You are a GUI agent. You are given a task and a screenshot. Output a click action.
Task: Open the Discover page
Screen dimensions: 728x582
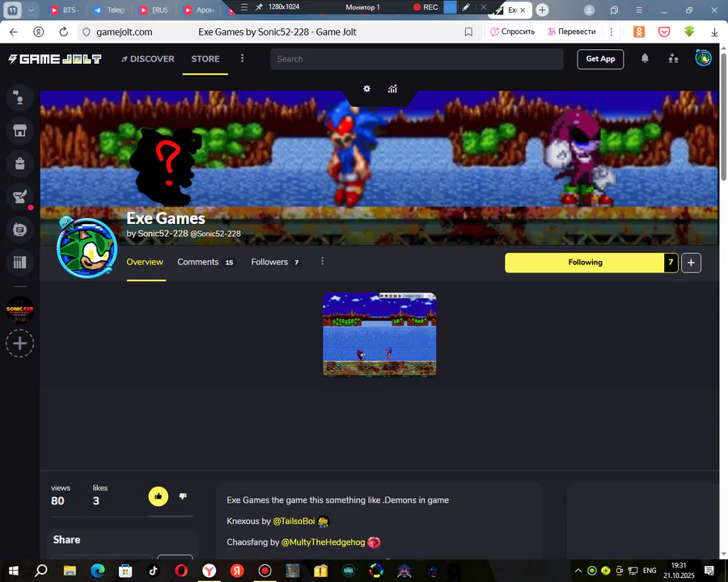(148, 59)
